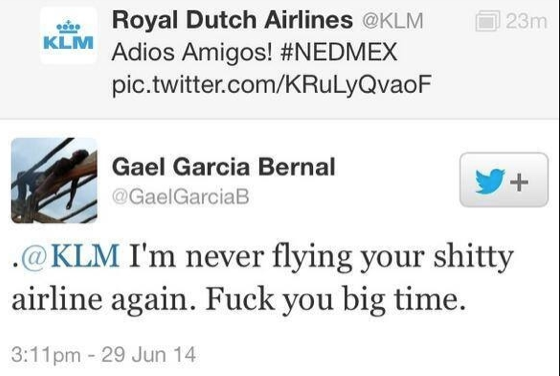Viewport: 560px width, 376px height.
Task: Select the Adios Amigos! tweet text
Action: pyautogui.click(x=192, y=52)
